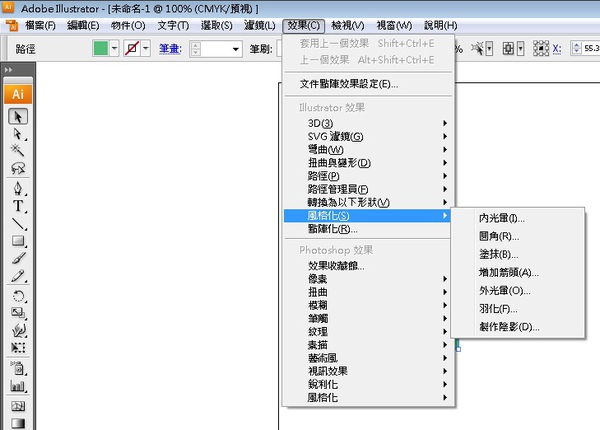The width and height of the screenshot is (600, 430).
Task: Open the 文字(T) menu
Action: [173, 26]
